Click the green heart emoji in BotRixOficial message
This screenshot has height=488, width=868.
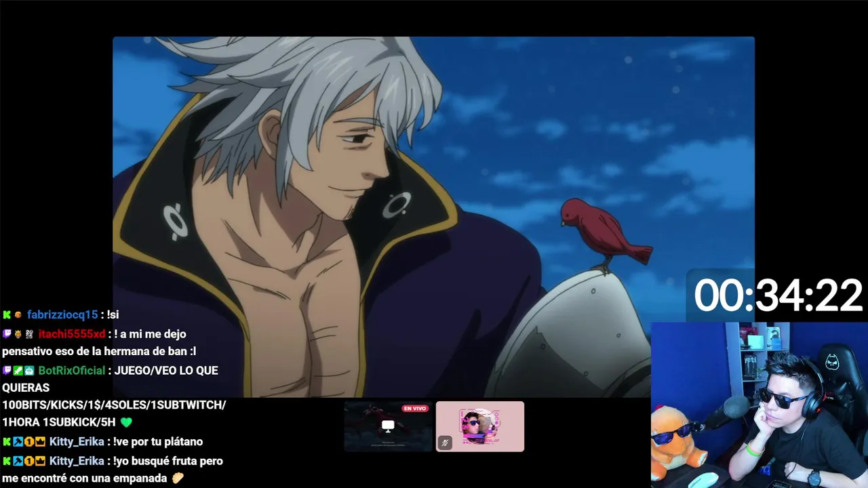(126, 422)
